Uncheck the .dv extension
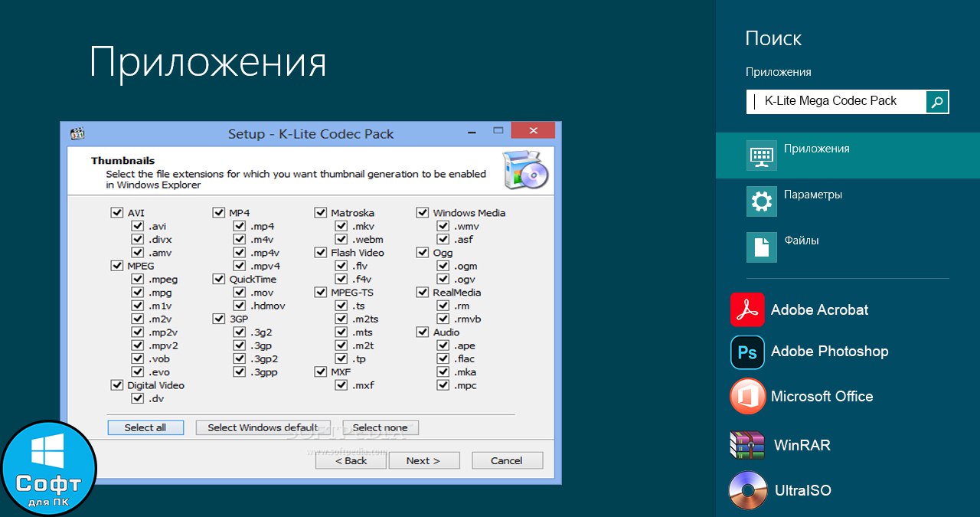Screen dimensions: 980x517 [x=137, y=398]
